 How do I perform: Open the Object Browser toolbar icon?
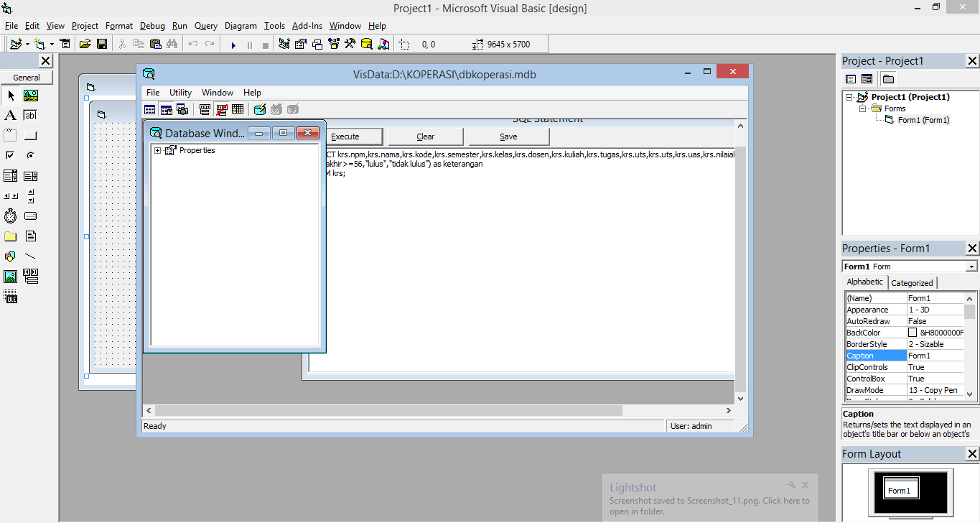pyautogui.click(x=334, y=45)
